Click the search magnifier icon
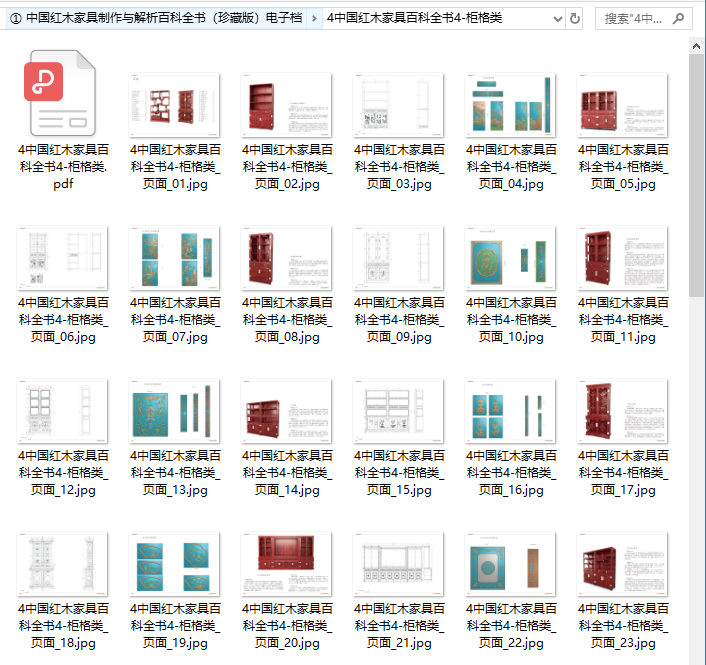Image resolution: width=706 pixels, height=665 pixels. (678, 18)
